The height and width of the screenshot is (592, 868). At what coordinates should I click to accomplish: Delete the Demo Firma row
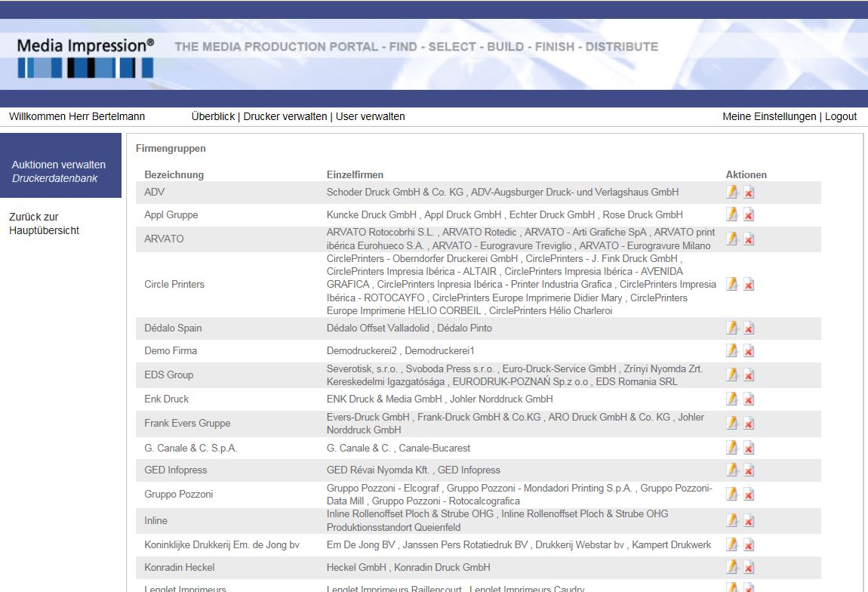749,351
